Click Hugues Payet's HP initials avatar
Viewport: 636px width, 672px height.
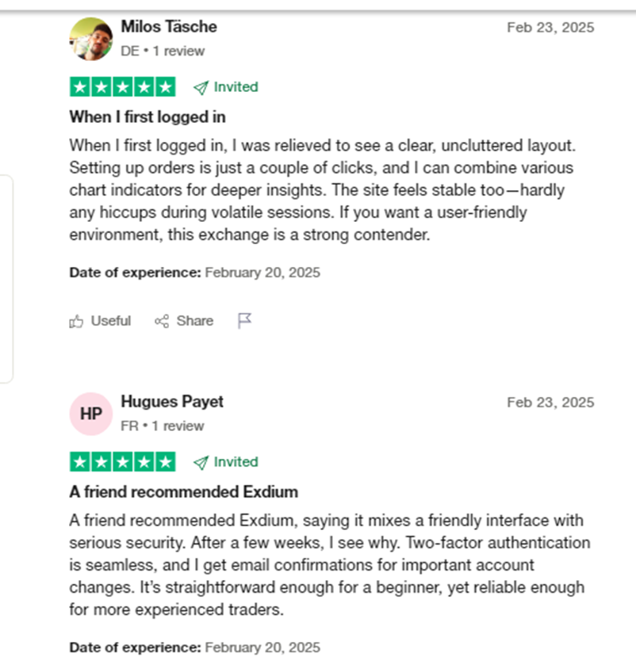(91, 414)
